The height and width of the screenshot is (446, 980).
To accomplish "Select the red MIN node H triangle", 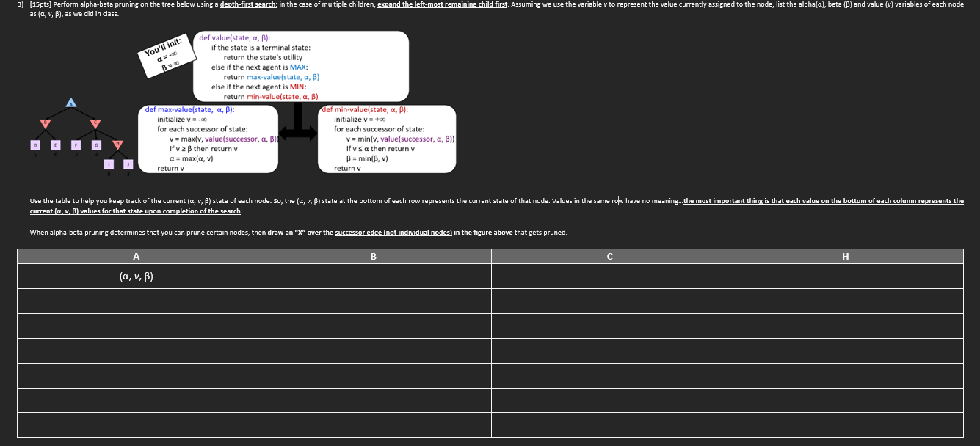I will [x=118, y=145].
